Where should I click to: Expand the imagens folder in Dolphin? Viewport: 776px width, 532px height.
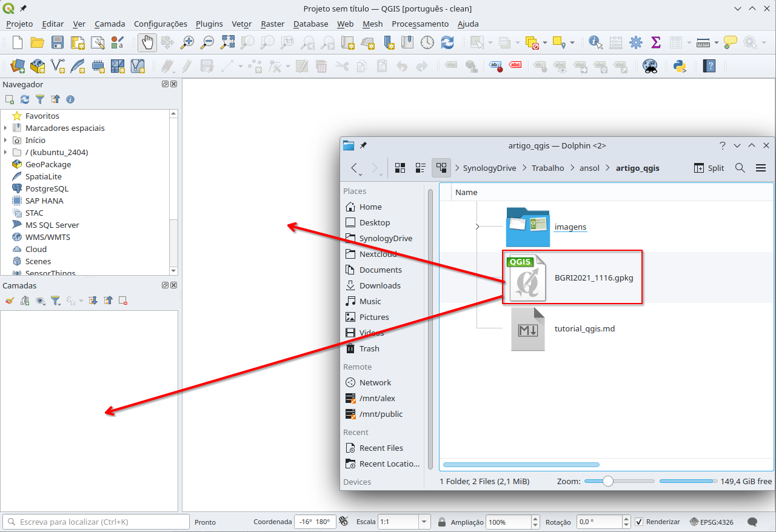tap(478, 227)
